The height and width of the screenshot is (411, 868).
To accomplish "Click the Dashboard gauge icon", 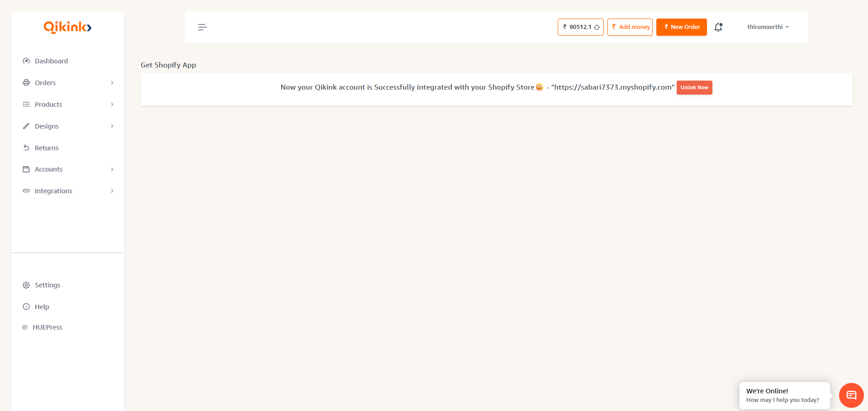I will [26, 61].
